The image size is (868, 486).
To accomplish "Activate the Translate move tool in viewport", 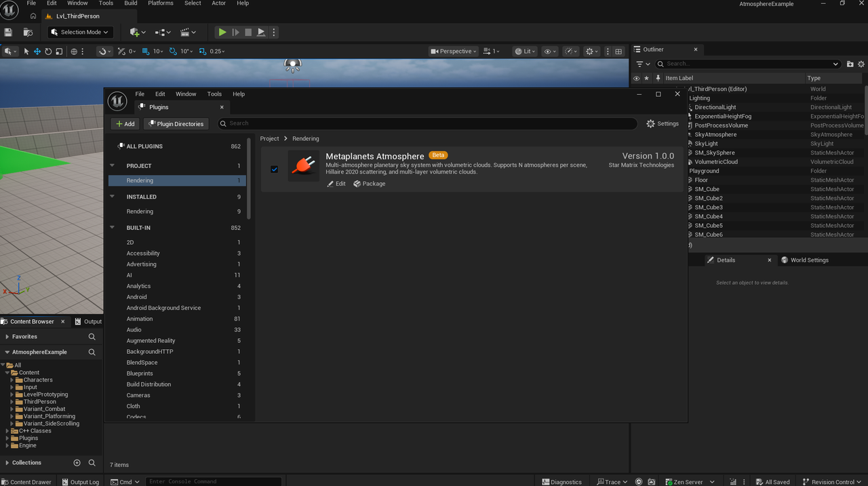I will tap(37, 51).
